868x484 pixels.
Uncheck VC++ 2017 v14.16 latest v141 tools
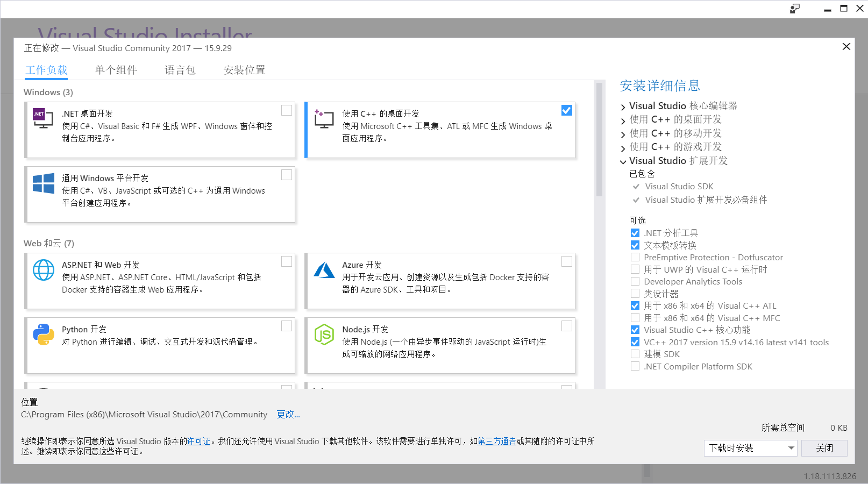pos(635,342)
